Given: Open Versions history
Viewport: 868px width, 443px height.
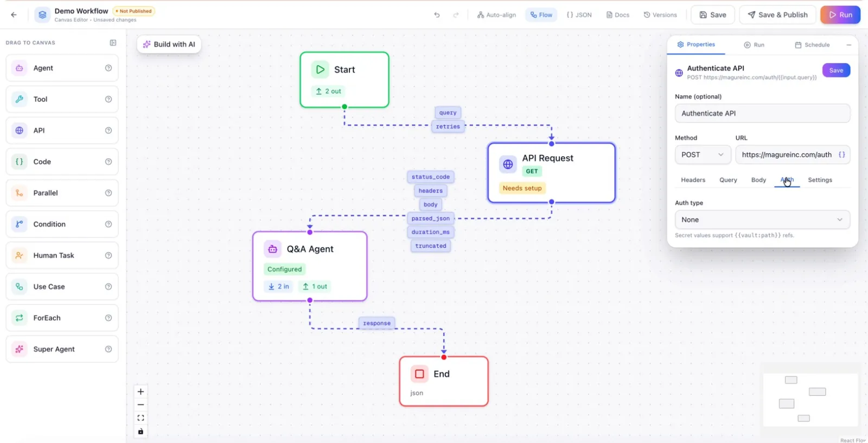Looking at the screenshot, I should coord(660,15).
